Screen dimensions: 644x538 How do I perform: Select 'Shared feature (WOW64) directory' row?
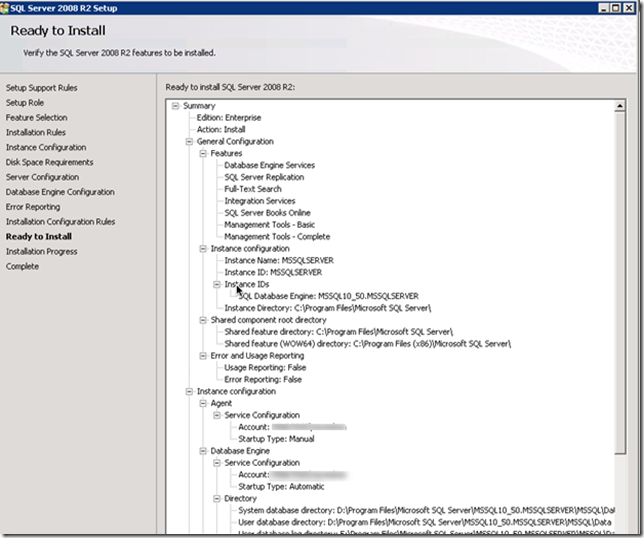point(368,344)
